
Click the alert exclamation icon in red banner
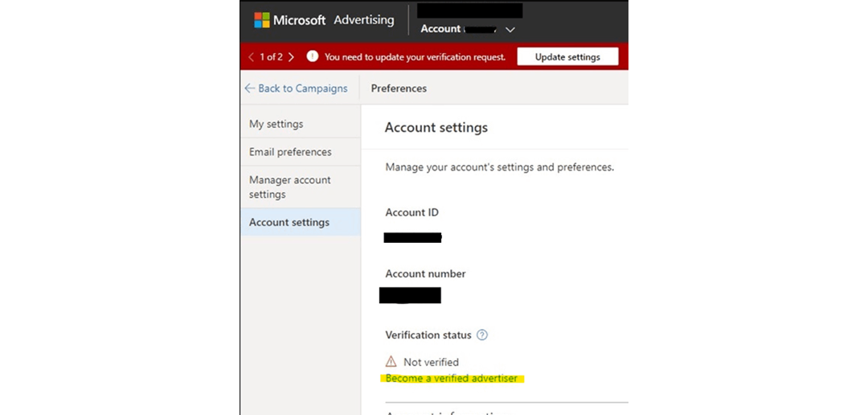click(x=312, y=56)
